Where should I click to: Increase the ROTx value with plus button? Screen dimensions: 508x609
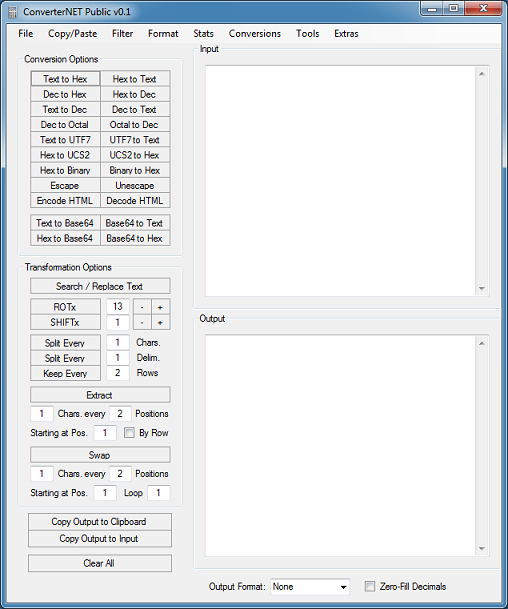click(x=160, y=307)
